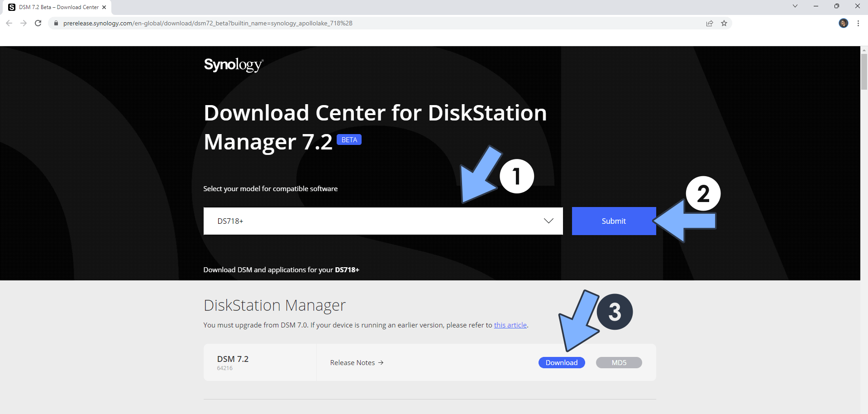Open the tab search chevron

pyautogui.click(x=795, y=6)
